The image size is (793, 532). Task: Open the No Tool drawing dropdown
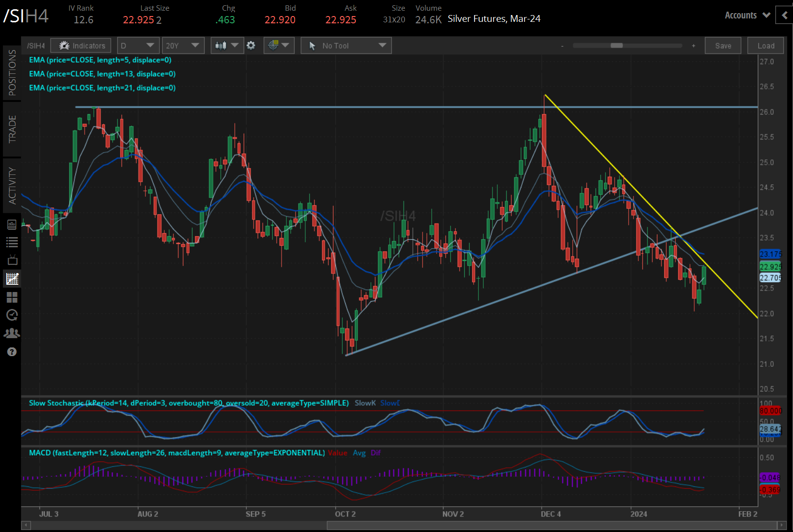(x=346, y=46)
